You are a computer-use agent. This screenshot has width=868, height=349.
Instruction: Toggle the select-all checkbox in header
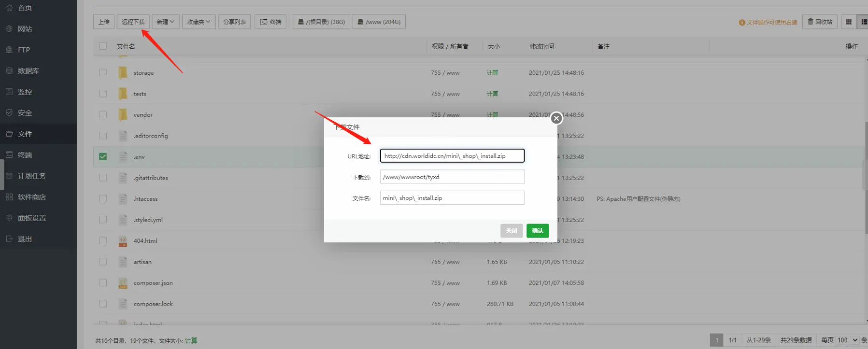(103, 46)
